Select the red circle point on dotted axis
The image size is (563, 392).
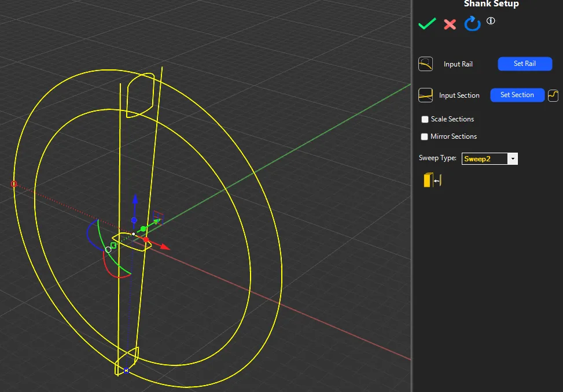click(14, 184)
